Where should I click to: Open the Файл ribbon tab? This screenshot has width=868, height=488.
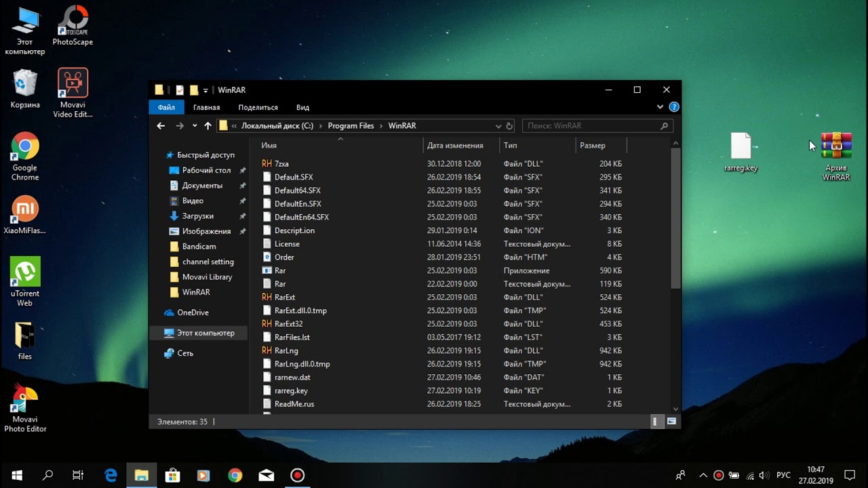click(166, 107)
